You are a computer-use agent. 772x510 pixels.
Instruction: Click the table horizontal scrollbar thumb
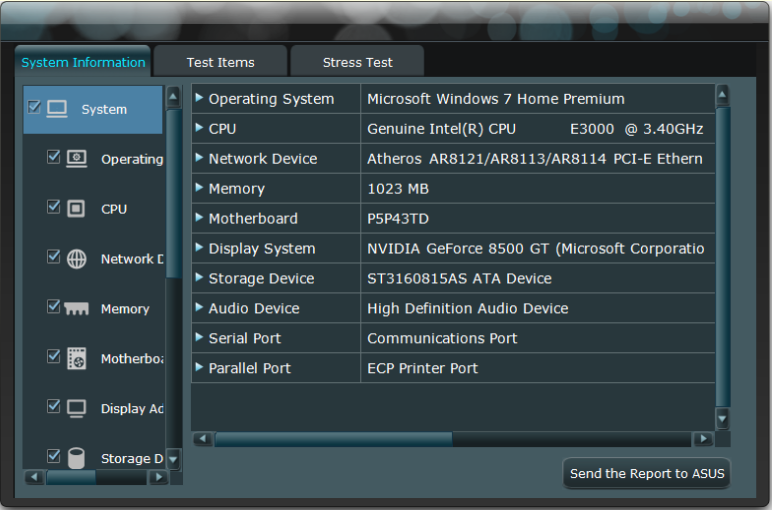[333, 439]
